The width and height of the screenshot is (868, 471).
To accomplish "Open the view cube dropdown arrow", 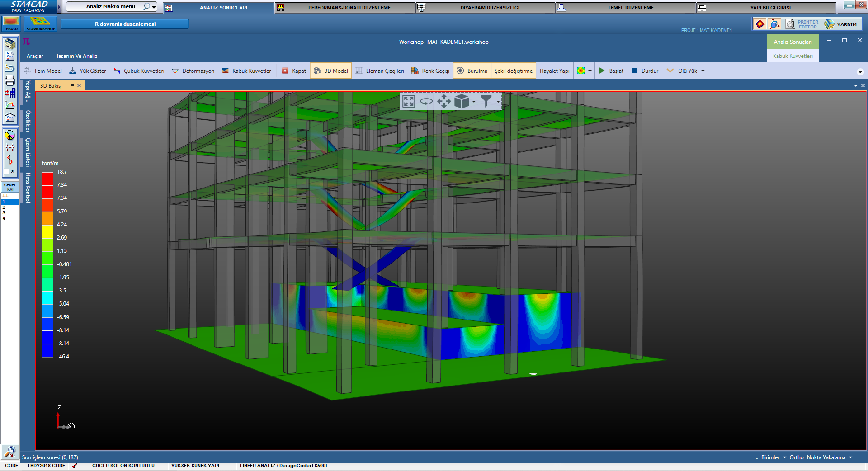I will pyautogui.click(x=474, y=102).
